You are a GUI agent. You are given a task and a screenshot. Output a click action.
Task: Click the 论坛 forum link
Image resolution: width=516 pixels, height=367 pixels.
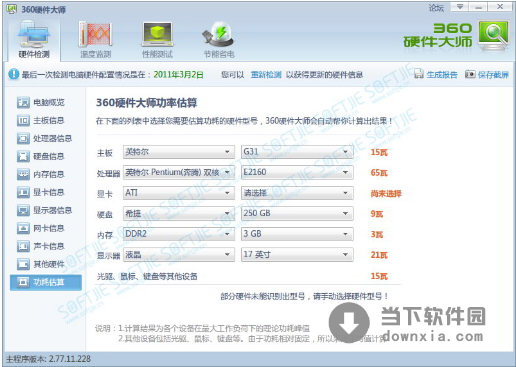[436, 8]
